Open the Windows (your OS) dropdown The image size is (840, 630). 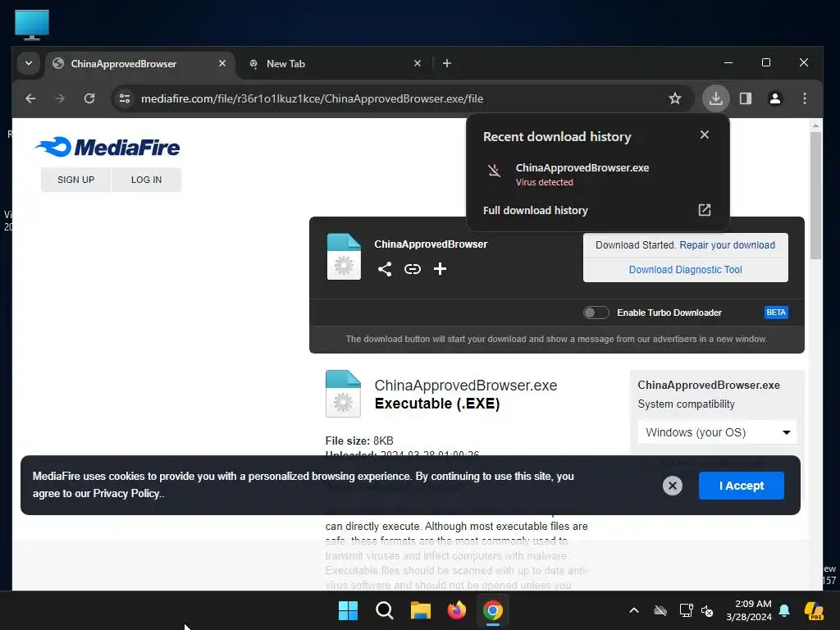click(x=717, y=432)
